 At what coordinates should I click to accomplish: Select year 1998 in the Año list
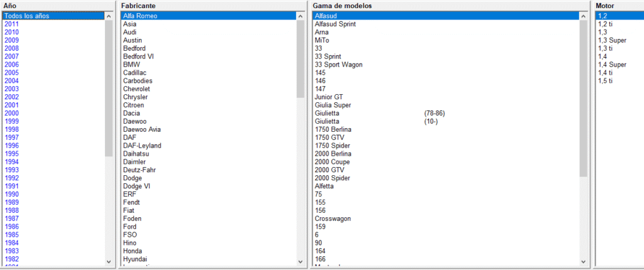click(x=11, y=129)
